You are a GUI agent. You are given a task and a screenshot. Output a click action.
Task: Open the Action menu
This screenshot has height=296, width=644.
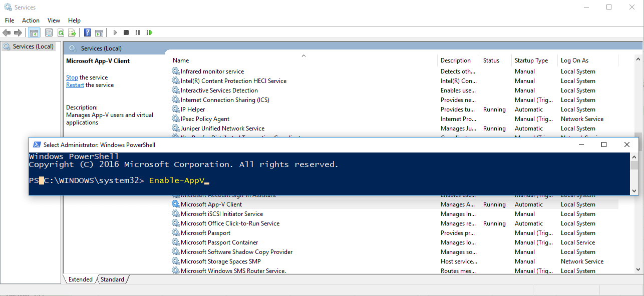[31, 20]
